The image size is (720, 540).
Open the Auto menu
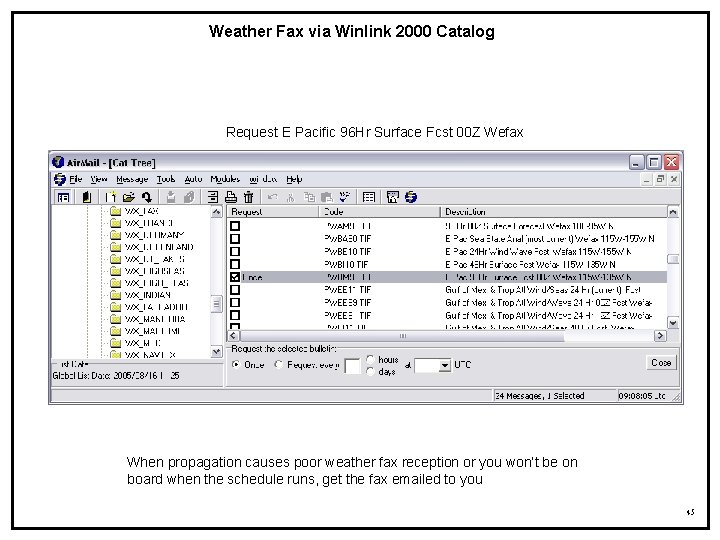(x=193, y=179)
